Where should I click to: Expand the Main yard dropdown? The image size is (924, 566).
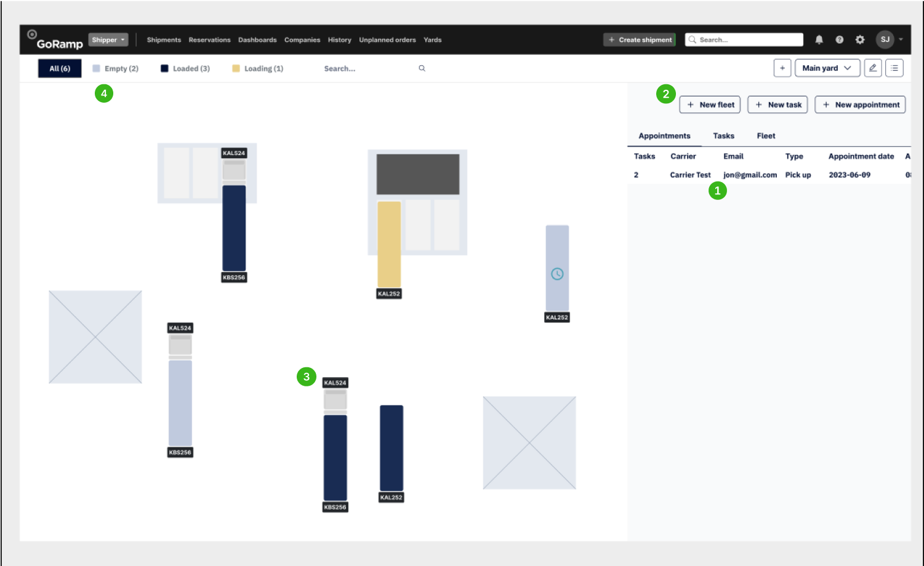[x=827, y=68]
